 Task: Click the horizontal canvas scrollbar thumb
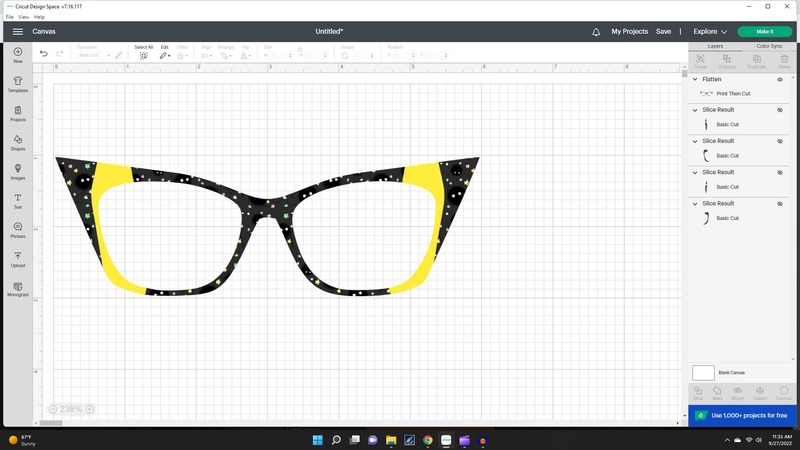point(51,423)
